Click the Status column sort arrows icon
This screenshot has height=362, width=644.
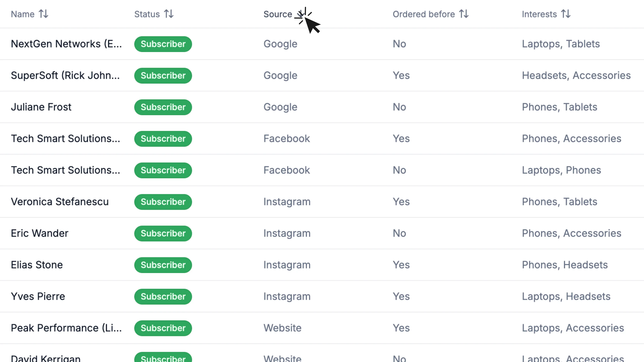pyautogui.click(x=169, y=14)
